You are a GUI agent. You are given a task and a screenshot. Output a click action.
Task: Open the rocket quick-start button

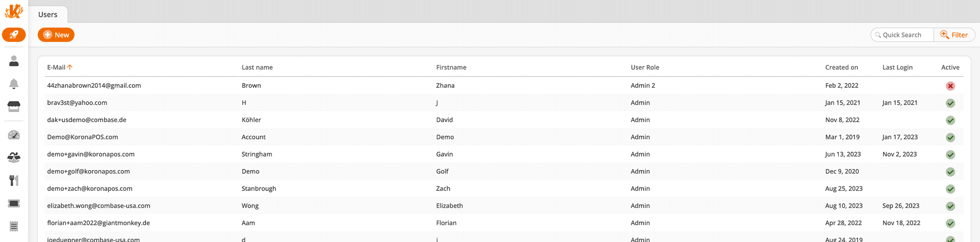pos(14,35)
